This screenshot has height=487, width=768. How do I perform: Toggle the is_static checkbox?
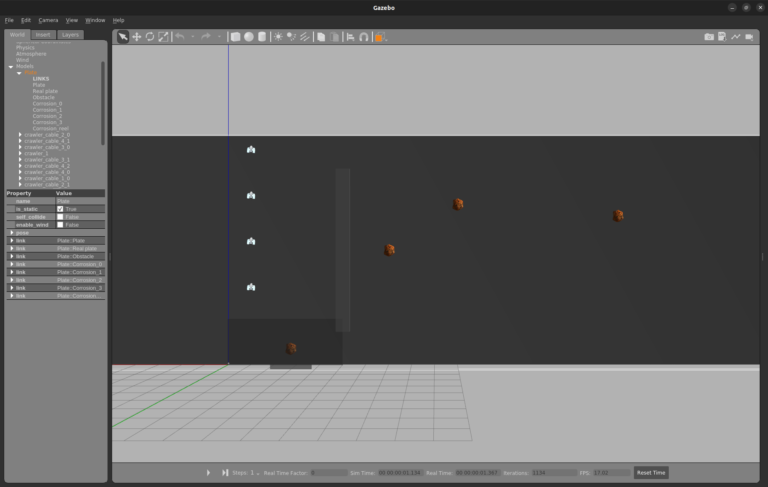point(60,209)
